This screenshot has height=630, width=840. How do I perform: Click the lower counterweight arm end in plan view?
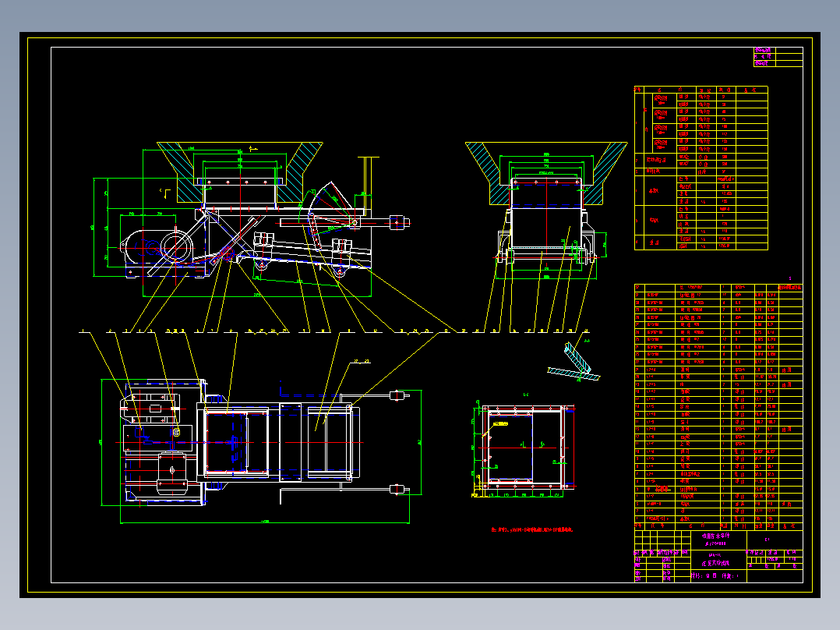[x=397, y=489]
